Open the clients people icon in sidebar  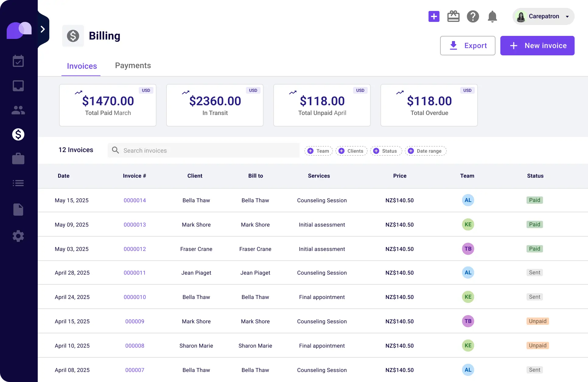point(18,110)
